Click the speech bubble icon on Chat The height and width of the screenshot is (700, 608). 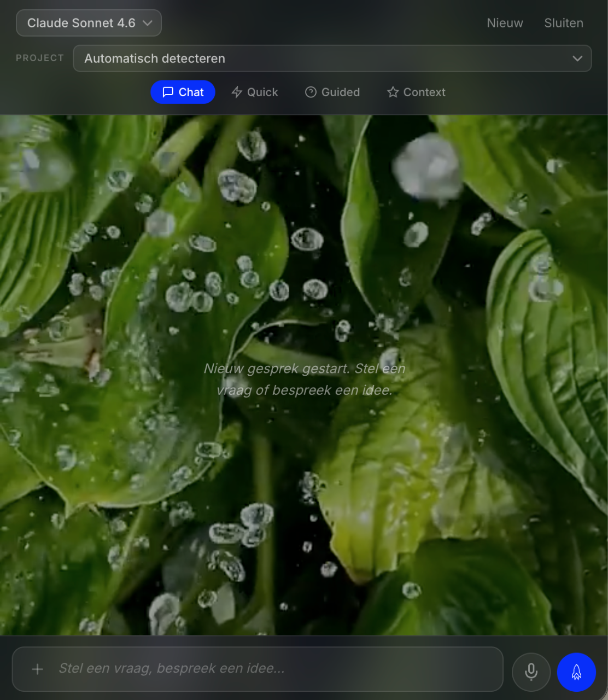[x=168, y=92]
